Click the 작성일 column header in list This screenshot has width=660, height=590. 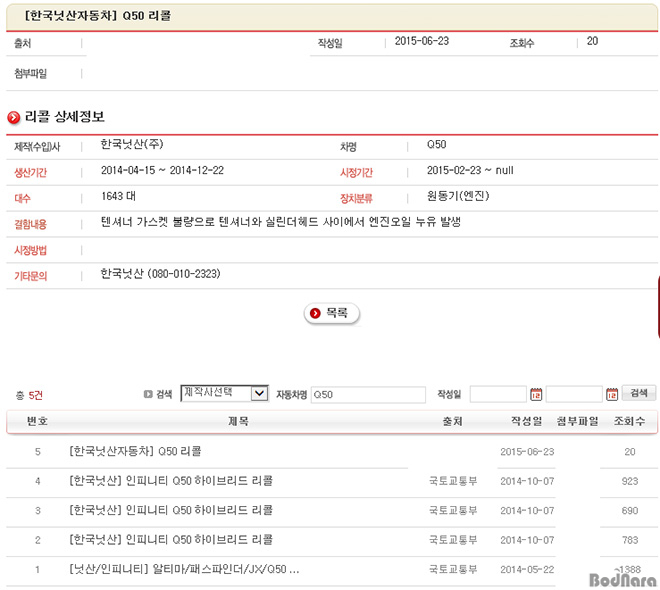click(526, 421)
